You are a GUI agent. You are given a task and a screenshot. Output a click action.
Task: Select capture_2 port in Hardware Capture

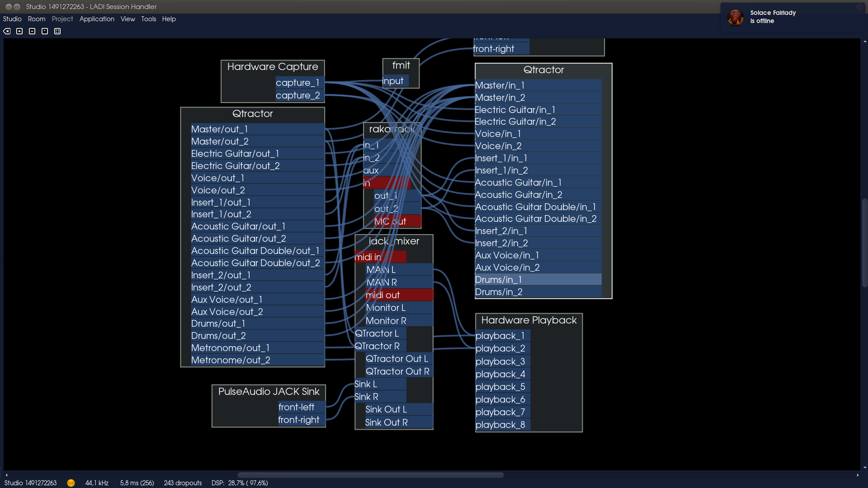pyautogui.click(x=300, y=95)
